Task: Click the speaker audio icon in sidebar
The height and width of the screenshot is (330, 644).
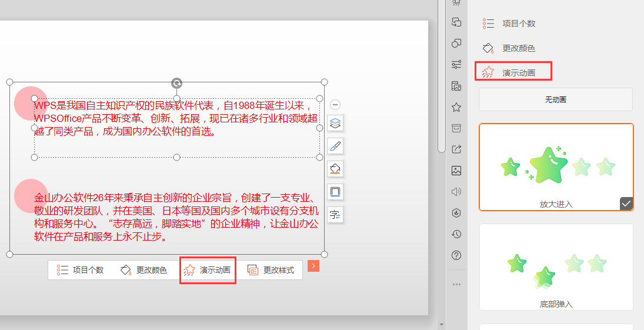Action: (x=456, y=192)
